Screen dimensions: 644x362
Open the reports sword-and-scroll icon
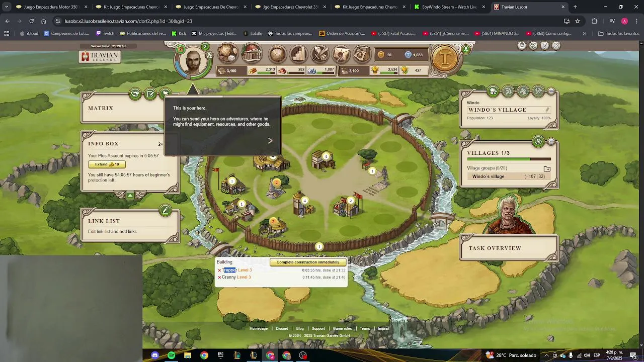click(x=320, y=54)
